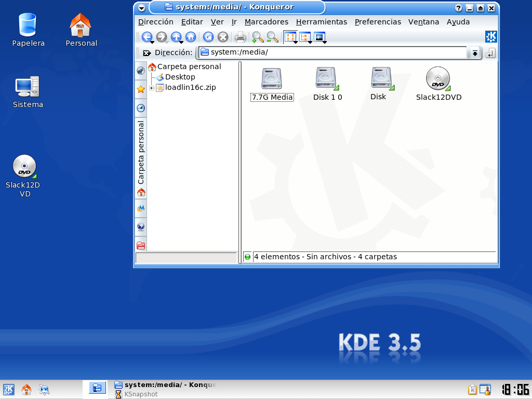Go up one directory level
Viewport: 532px width, 399px height.
click(176, 37)
